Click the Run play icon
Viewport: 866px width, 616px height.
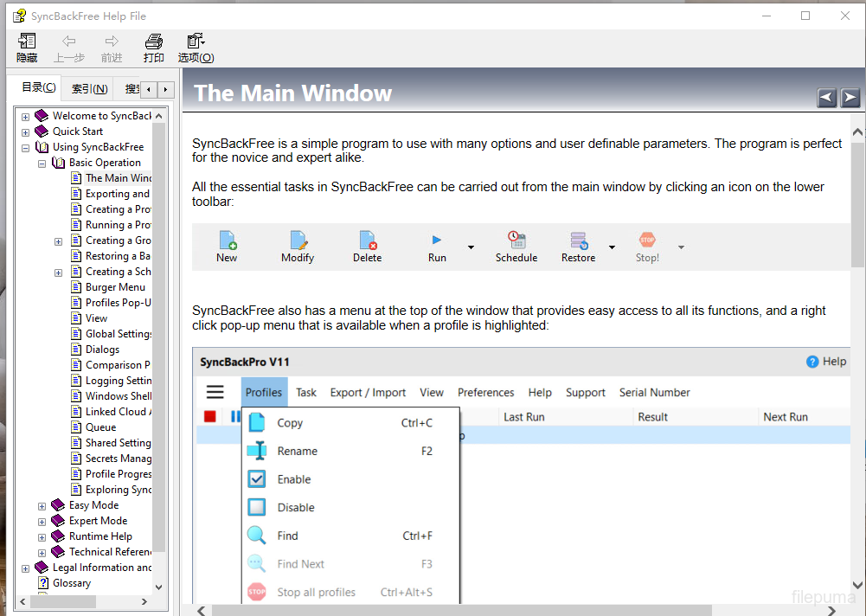coord(437,240)
